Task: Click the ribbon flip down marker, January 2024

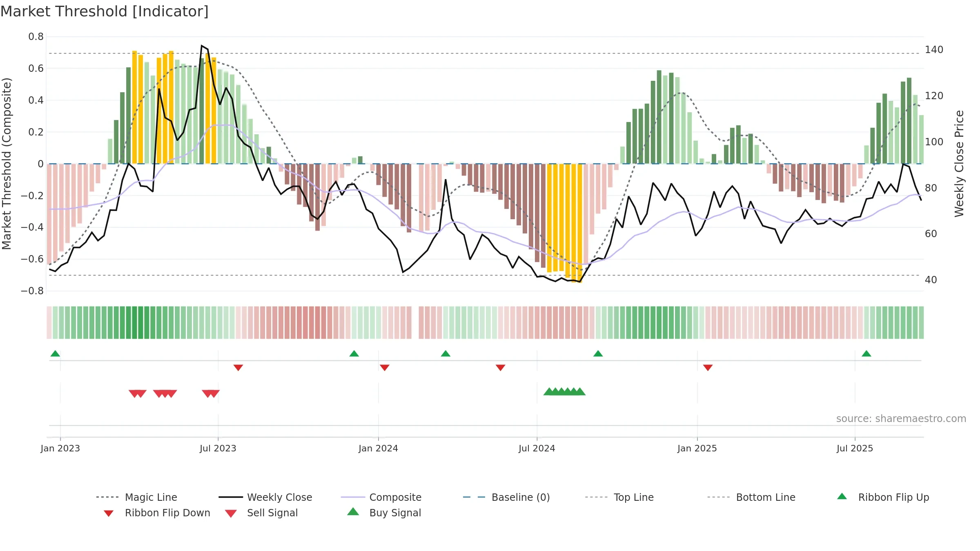Action: pos(384,368)
